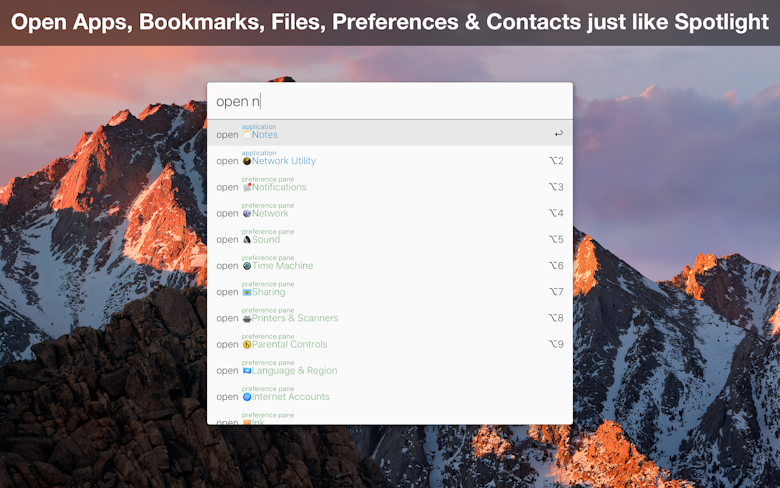Click the Parental Controls icon
The width and height of the screenshot is (780, 488).
pyautogui.click(x=247, y=344)
